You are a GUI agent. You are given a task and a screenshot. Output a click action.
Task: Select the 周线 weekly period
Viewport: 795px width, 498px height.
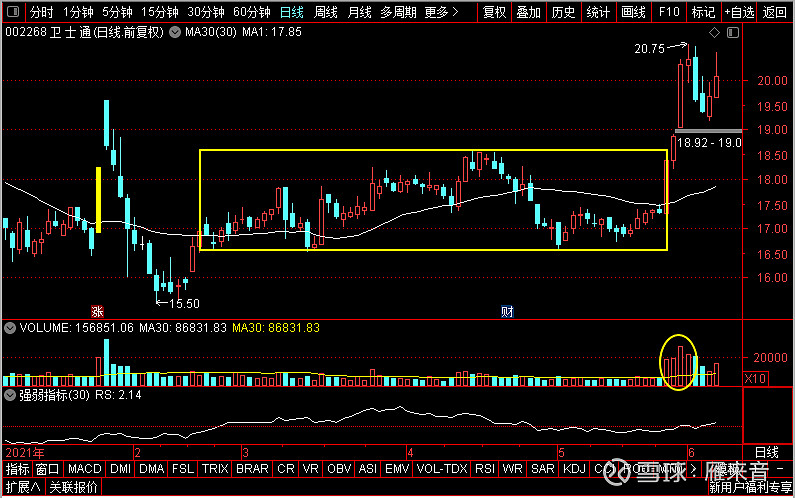[326, 12]
